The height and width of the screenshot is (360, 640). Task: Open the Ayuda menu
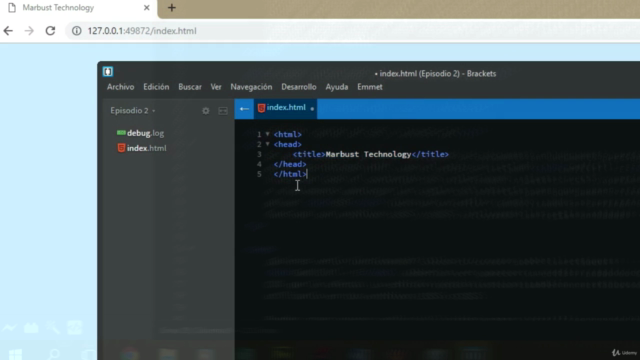[337, 87]
